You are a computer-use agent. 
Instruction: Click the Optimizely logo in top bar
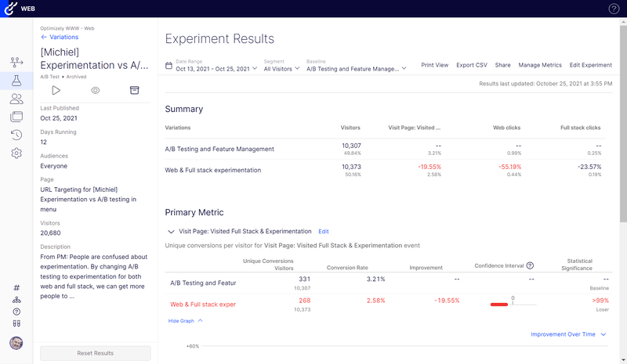[10, 9]
